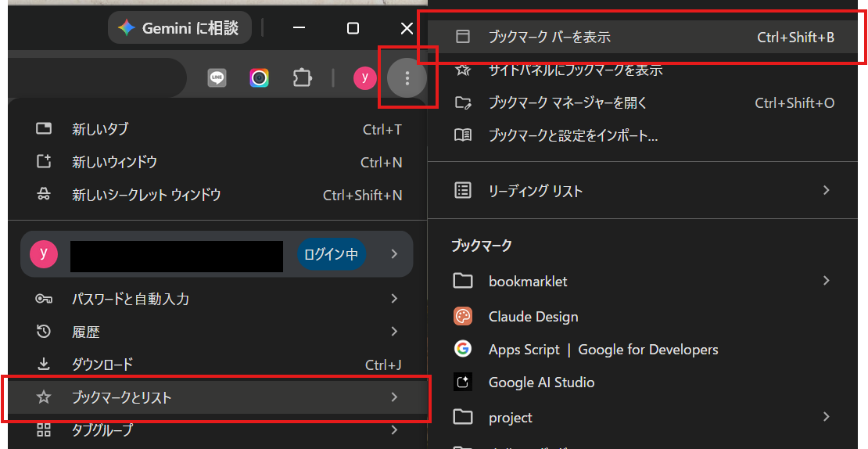Expand the bookmarklet folder chevron

tap(826, 281)
